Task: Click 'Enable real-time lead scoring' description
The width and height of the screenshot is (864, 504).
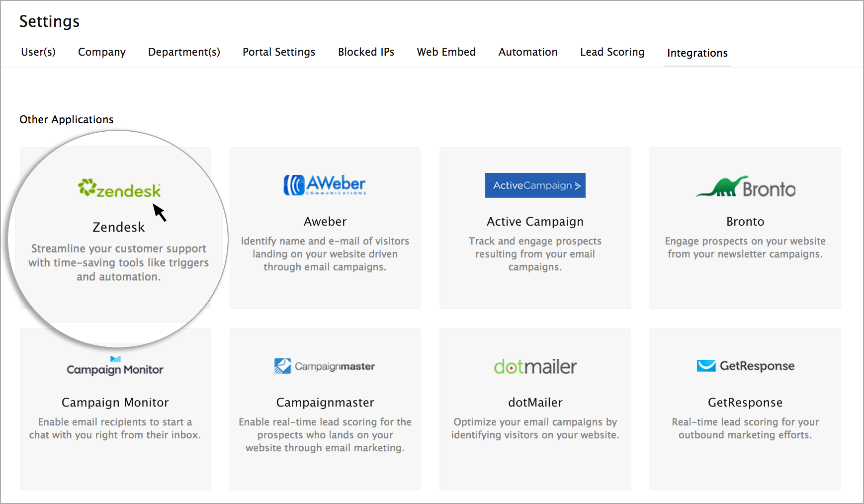Action: (325, 435)
